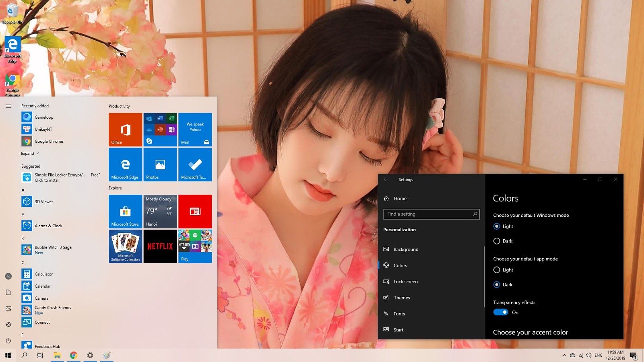
Task: Open the Recycle Bin desktop icon
Action: (12, 14)
